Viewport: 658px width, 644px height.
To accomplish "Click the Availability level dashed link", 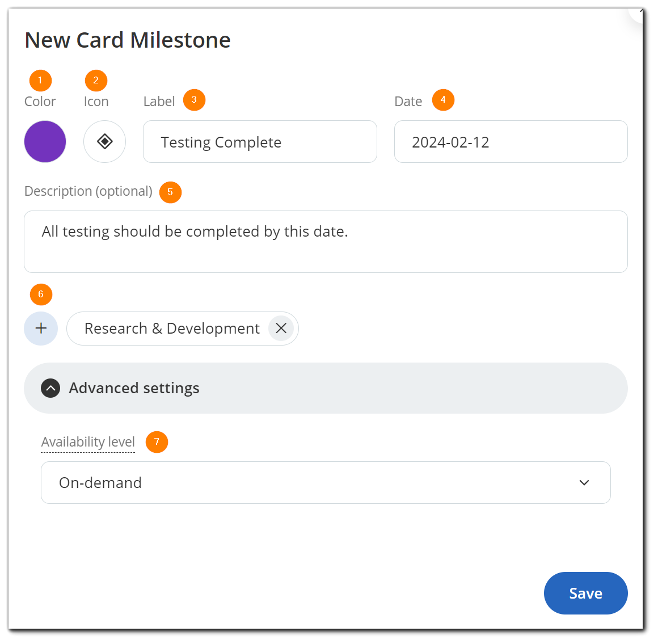I will (x=87, y=442).
